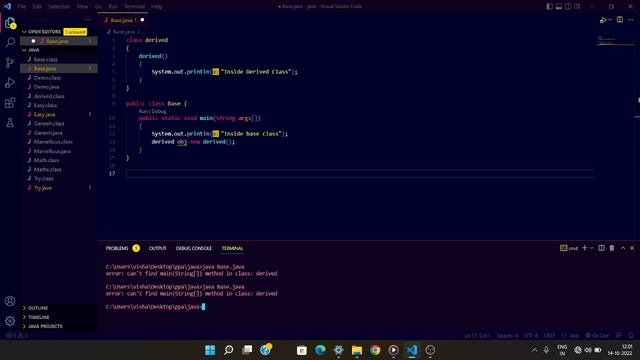Switch to the DEBUG CONSOLE tab
Image resolution: width=640 pixels, height=360 pixels.
[193, 248]
